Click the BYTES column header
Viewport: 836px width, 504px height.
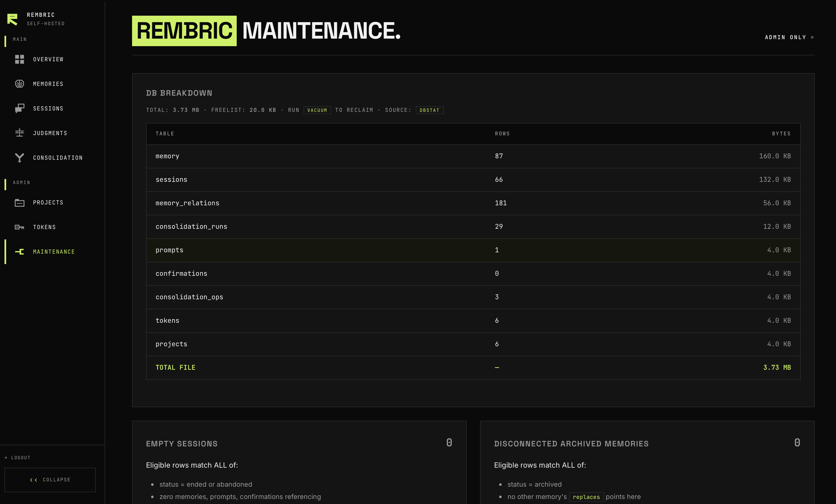click(781, 134)
